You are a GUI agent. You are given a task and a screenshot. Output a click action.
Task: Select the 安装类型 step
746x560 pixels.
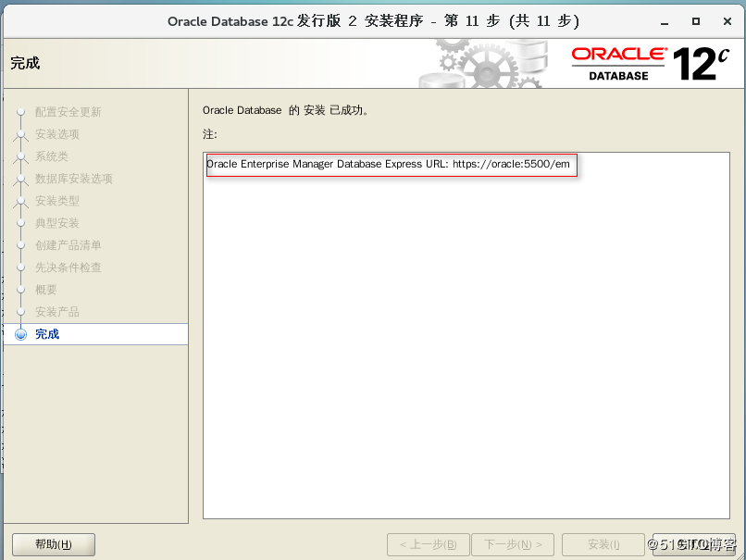57,201
